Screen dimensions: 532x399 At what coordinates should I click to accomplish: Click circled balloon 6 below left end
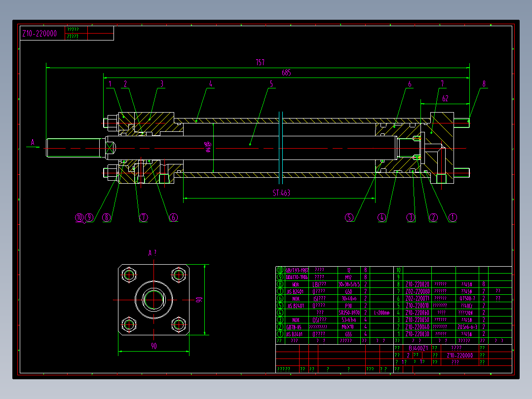173,217
